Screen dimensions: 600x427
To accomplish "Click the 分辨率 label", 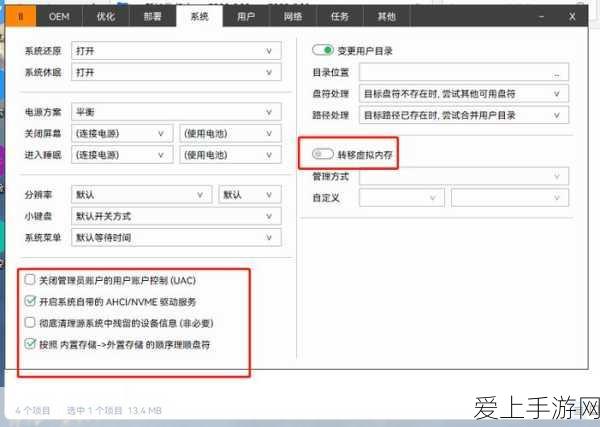I will (38, 194).
